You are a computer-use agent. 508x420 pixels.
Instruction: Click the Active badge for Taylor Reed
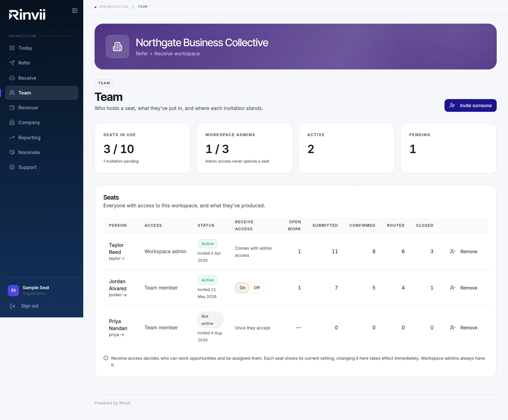click(x=207, y=244)
